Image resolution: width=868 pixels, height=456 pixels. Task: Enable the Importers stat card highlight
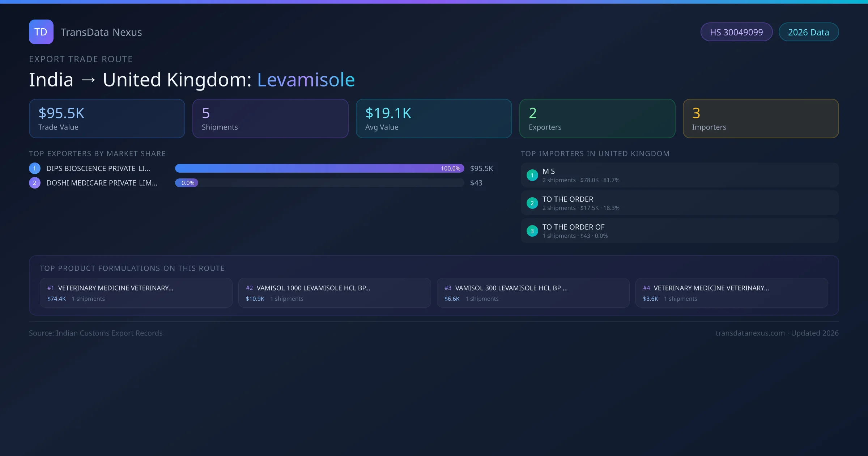(x=761, y=118)
